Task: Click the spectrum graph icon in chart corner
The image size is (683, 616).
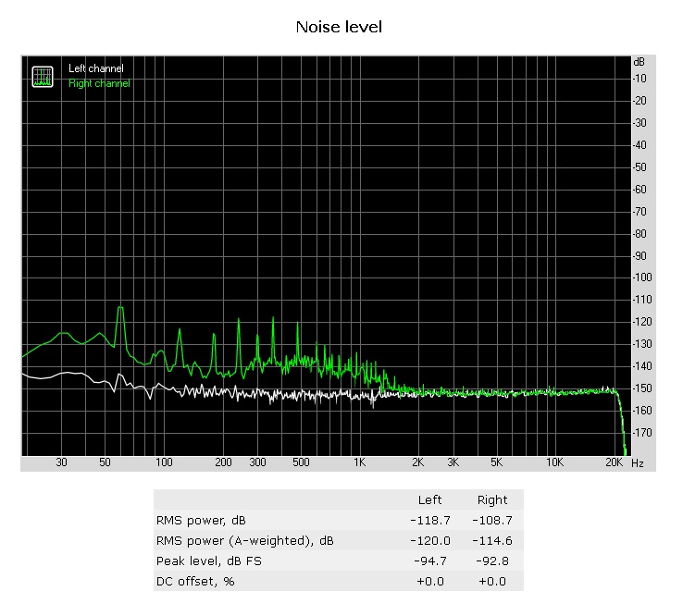Action: click(x=43, y=77)
